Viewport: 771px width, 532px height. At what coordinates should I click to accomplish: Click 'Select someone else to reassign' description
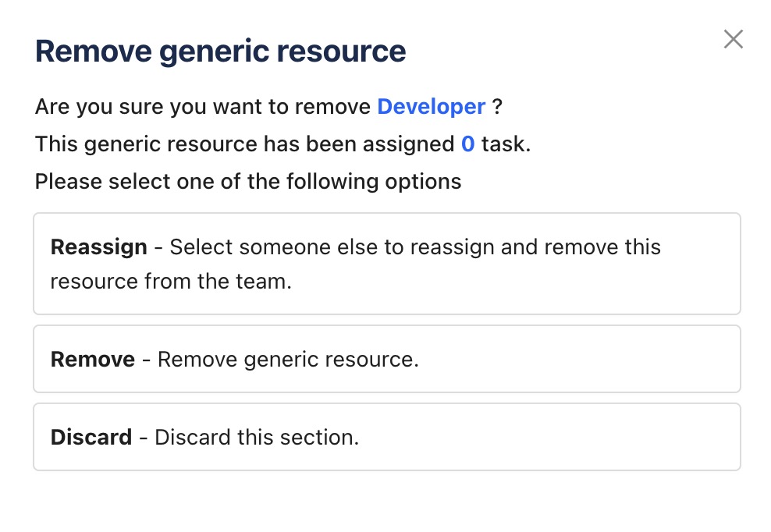pyautogui.click(x=415, y=247)
